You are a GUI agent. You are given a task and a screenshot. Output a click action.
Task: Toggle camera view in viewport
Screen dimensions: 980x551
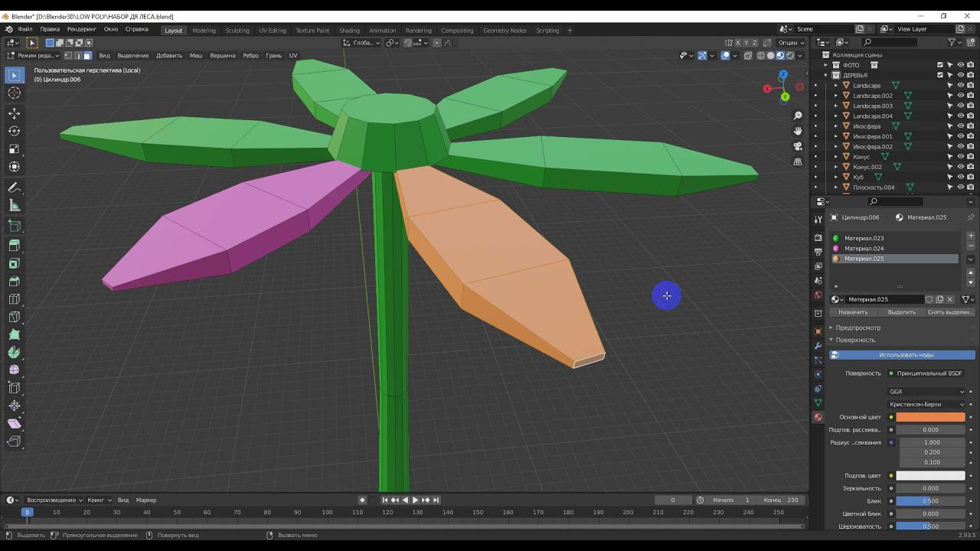tap(798, 146)
